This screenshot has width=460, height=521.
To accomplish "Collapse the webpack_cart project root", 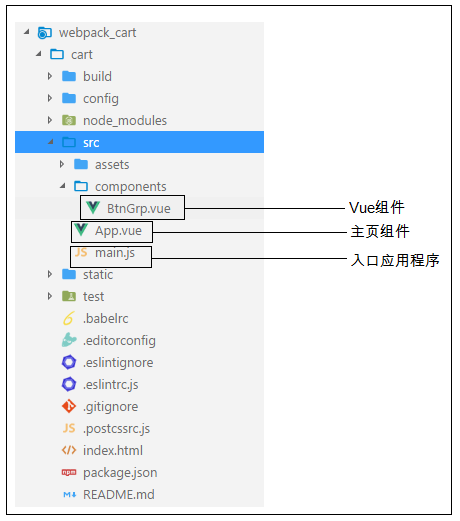I will pyautogui.click(x=27, y=32).
